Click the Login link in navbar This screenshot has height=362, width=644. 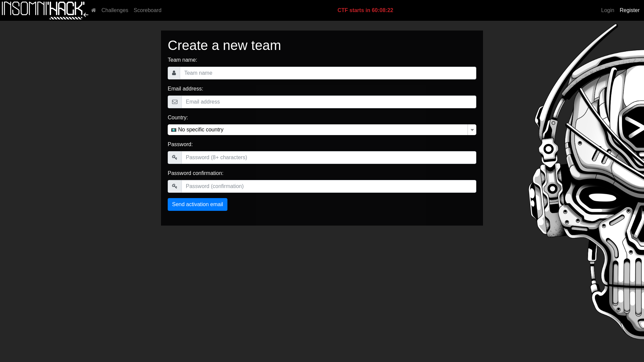[x=607, y=10]
